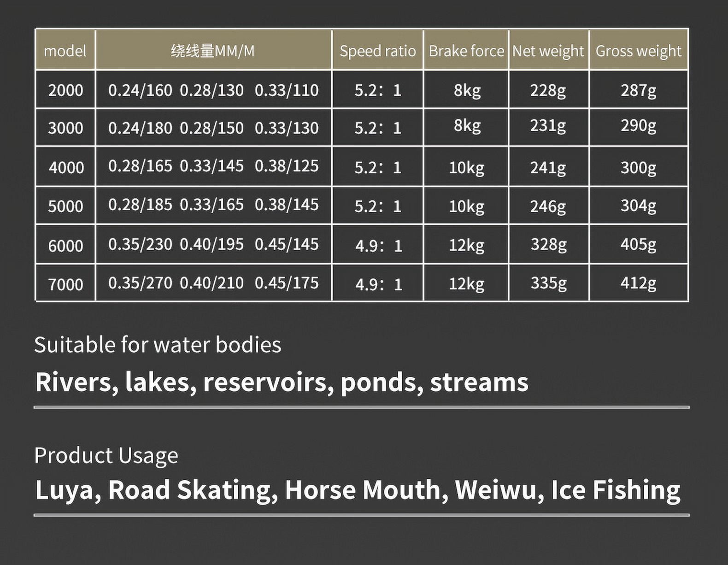Select the model 6000 cell

pos(65,245)
